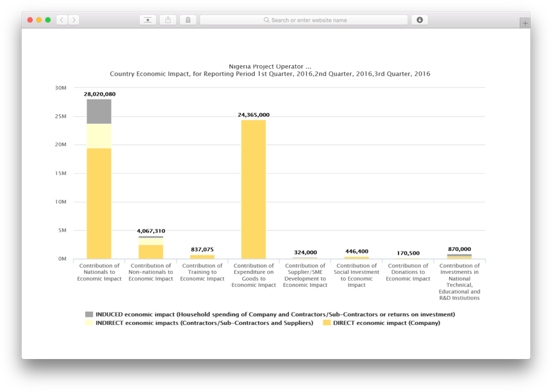
Task: Click the Contribution of Donations axis label
Action: click(x=408, y=272)
